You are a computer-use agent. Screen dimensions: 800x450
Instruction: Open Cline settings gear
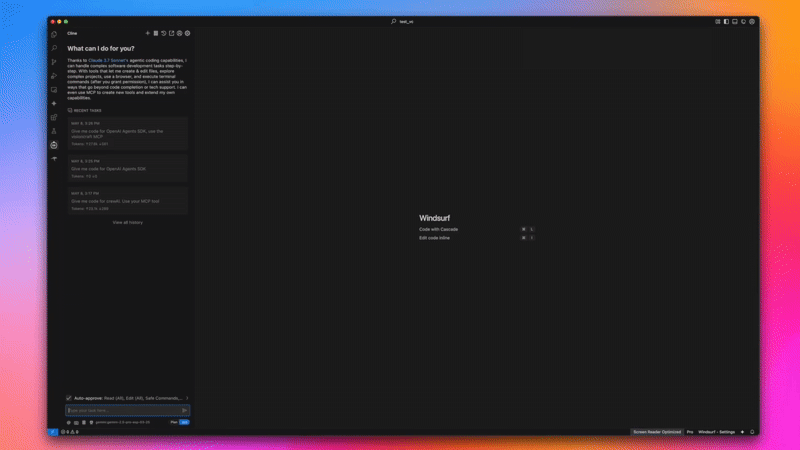(187, 33)
